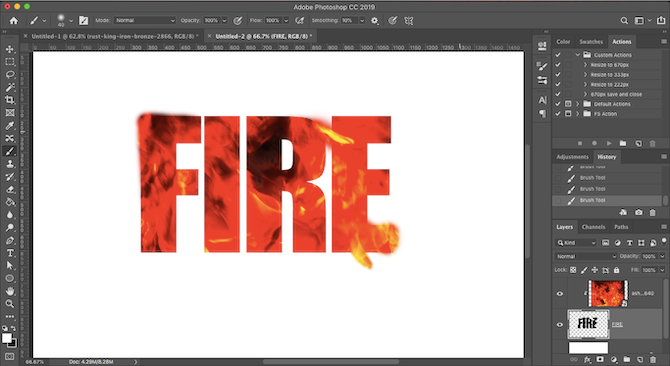Select the Clone Stamp tool
670x366 pixels.
[10, 164]
